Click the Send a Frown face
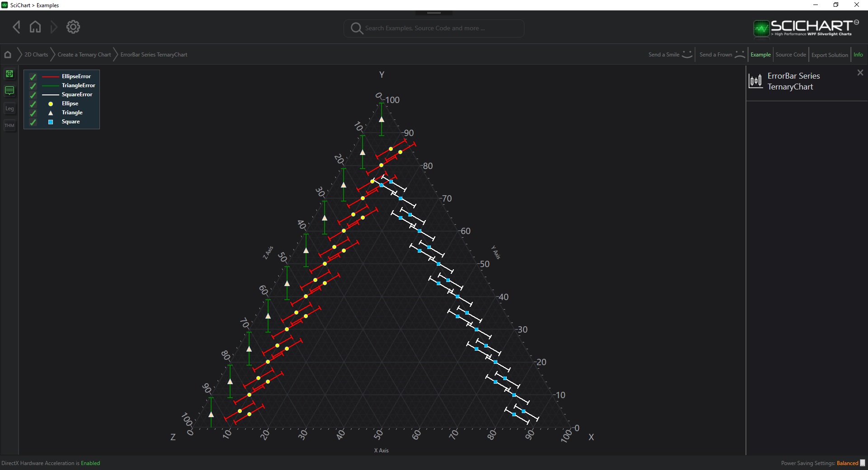This screenshot has width=868, height=470. tap(740, 55)
